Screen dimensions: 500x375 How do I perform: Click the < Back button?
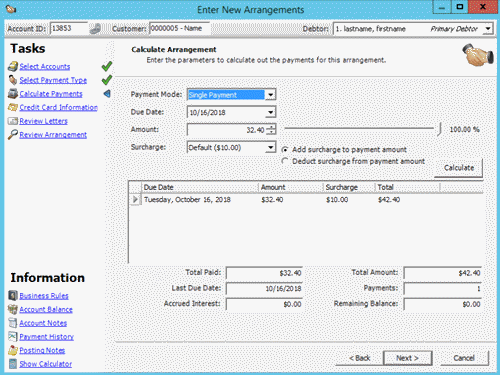pyautogui.click(x=359, y=358)
